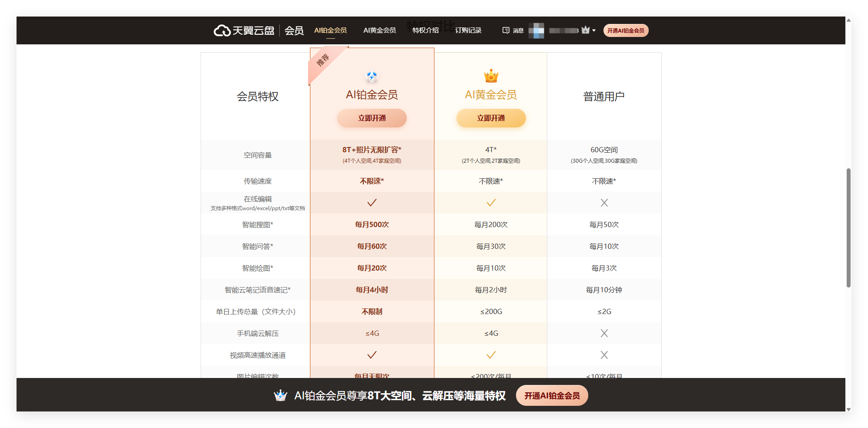The width and height of the screenshot is (868, 428).
Task: Click the 天翼云盘 cloud logo
Action: tap(222, 30)
